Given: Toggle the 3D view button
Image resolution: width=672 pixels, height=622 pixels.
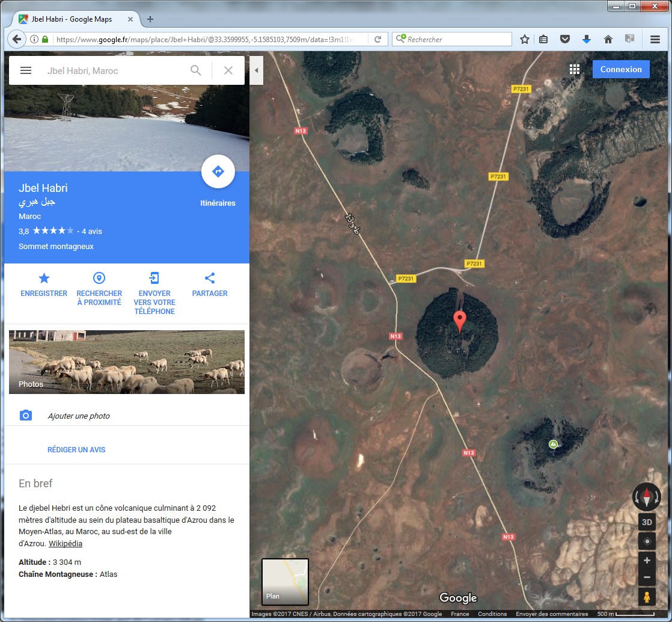Looking at the screenshot, I should click(x=647, y=522).
